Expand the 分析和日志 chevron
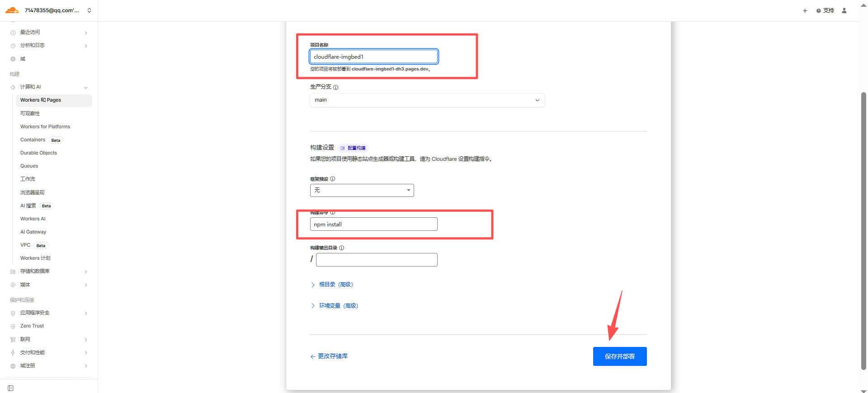This screenshot has width=868, height=393. click(86, 46)
